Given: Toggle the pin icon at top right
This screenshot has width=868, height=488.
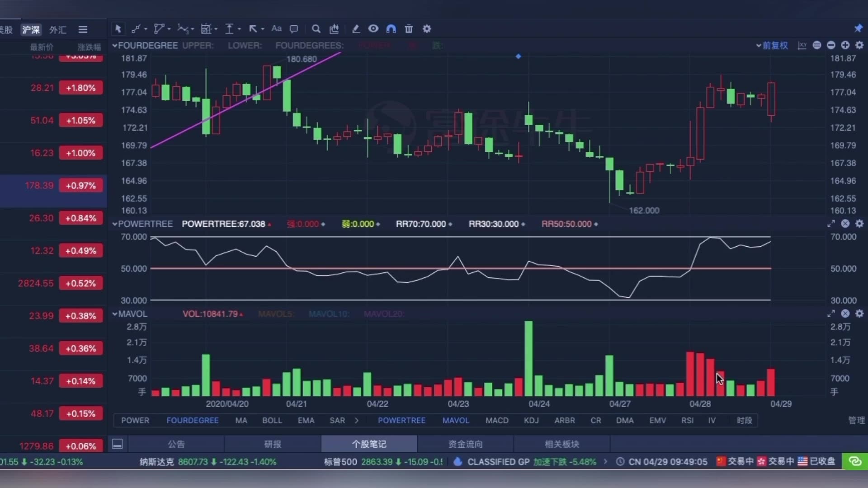Looking at the screenshot, I should (858, 28).
